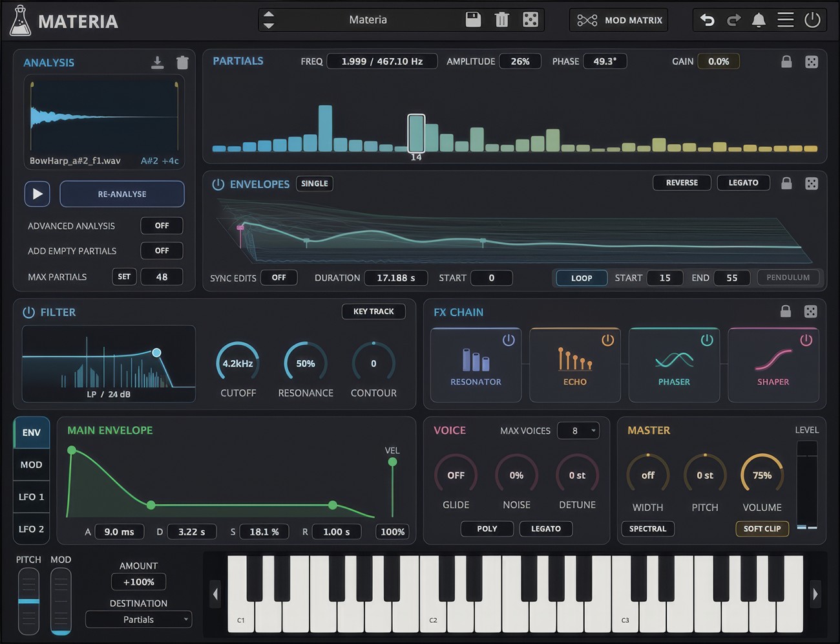The image size is (840, 644).
Task: Randomize the Envelopes section
Action: click(812, 183)
